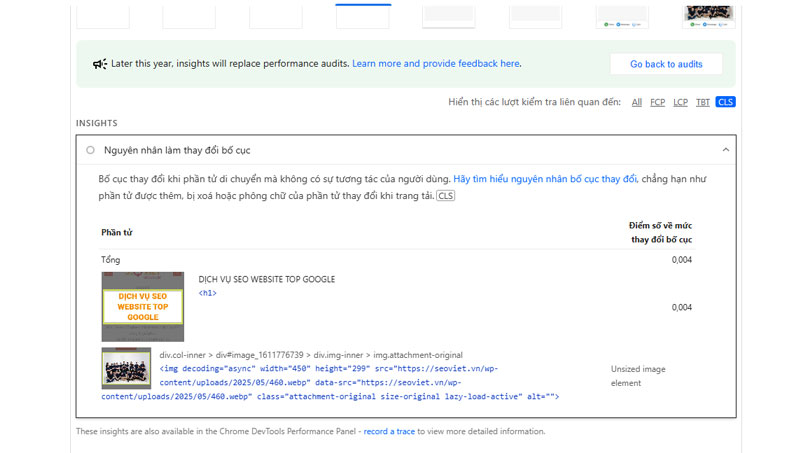Viewport: 800px width, 453px height.
Task: Filter audits by FCP
Action: (x=657, y=102)
